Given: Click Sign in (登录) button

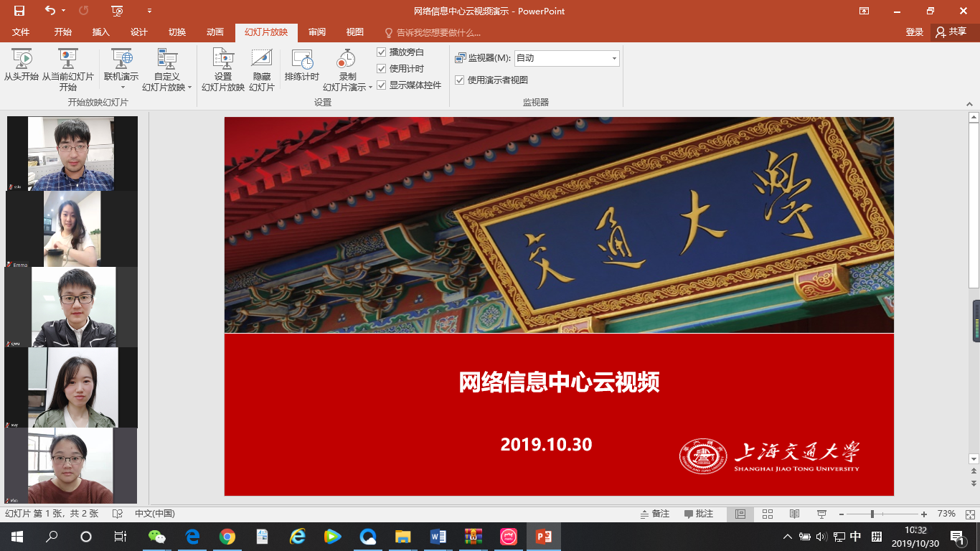Looking at the screenshot, I should (x=914, y=32).
